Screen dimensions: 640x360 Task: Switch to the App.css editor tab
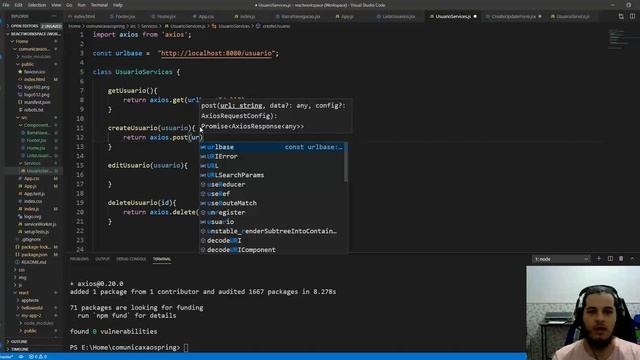(x=205, y=16)
